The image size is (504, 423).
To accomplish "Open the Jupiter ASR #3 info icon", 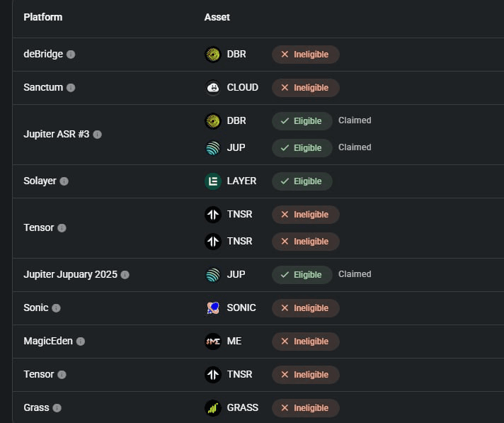I will pyautogui.click(x=98, y=135).
